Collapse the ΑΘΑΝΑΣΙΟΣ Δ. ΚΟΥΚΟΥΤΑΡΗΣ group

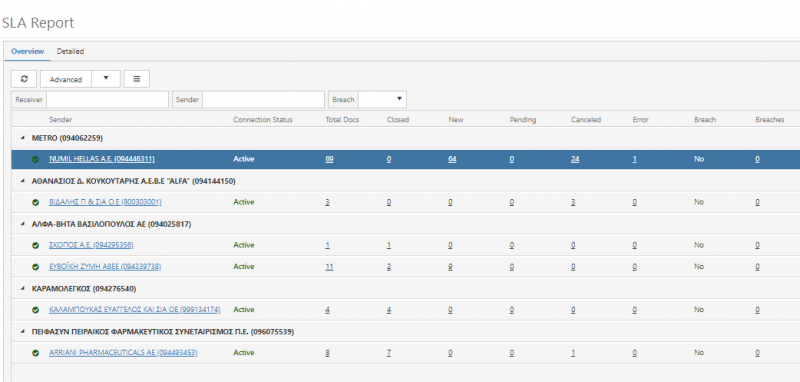click(22, 181)
